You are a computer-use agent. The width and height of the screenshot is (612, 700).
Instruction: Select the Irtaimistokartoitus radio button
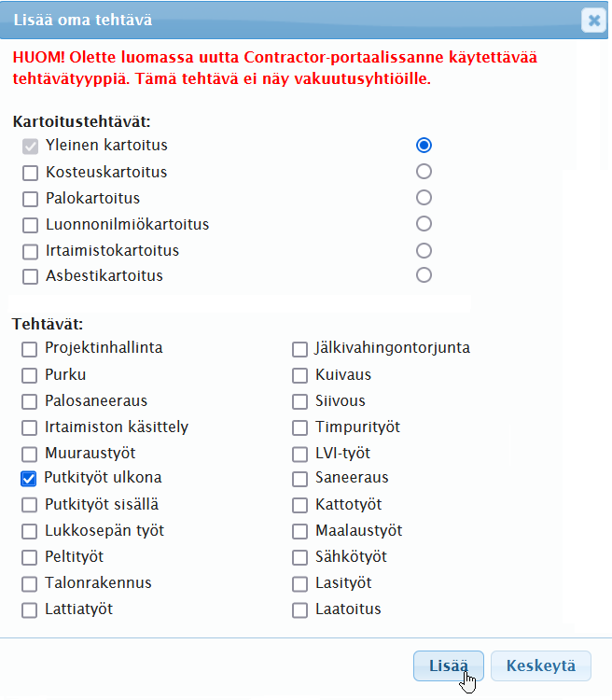(x=424, y=250)
